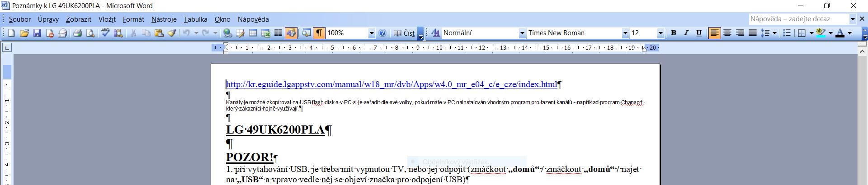This screenshot has width=868, height=185.
Task: Copy selection with the copy icon
Action: [x=146, y=33]
